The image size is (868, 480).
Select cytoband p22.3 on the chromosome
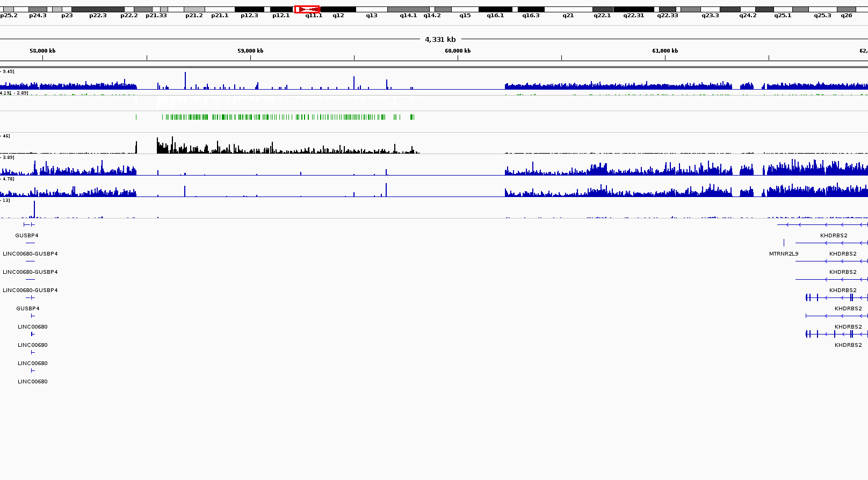coord(98,16)
